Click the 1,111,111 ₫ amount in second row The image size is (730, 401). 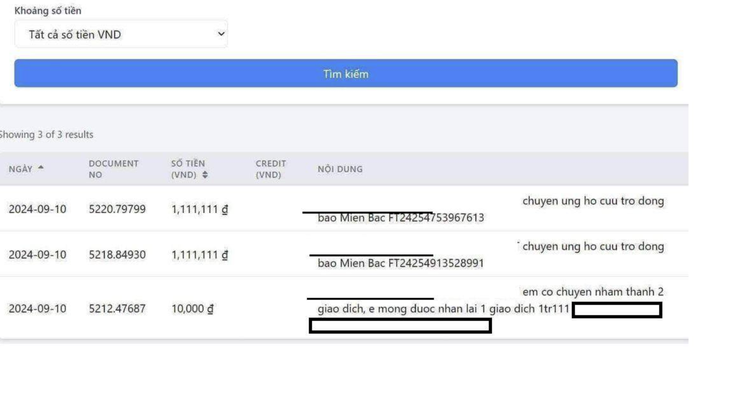[200, 255]
